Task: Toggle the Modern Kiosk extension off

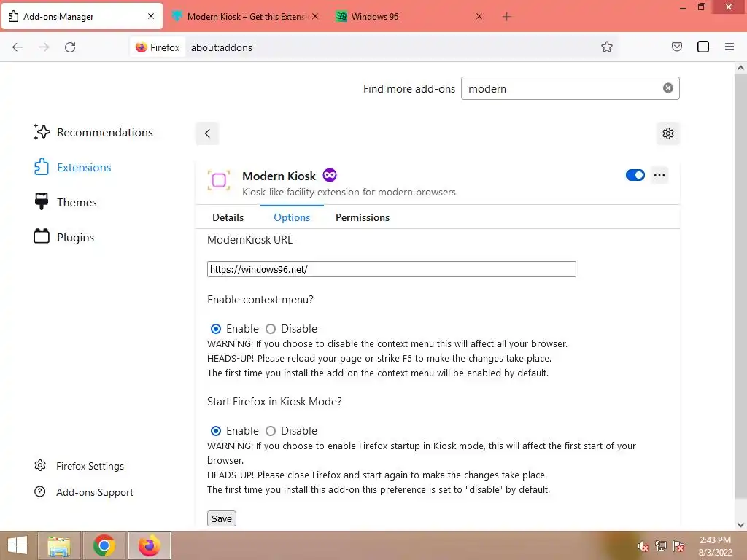Action: click(635, 175)
